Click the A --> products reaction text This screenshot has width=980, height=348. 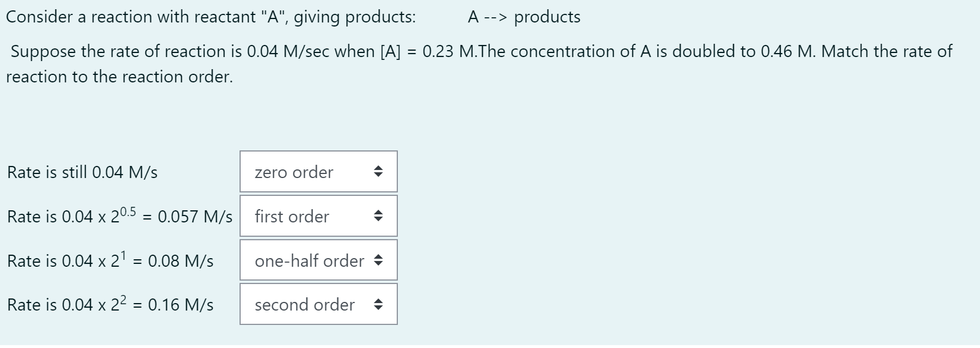[x=523, y=17]
